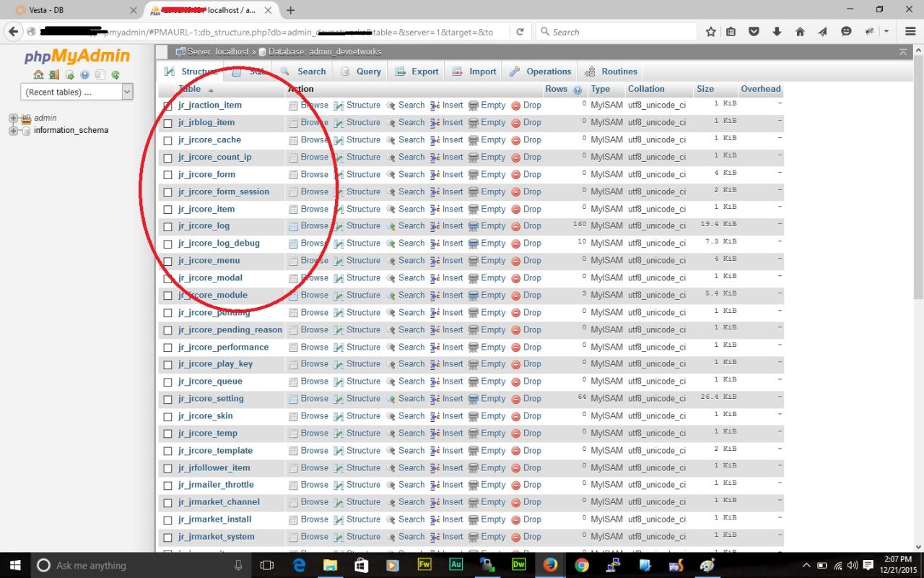Open the Firefox downloads arrow icon
The height and width of the screenshot is (578, 924).
pos(777,32)
